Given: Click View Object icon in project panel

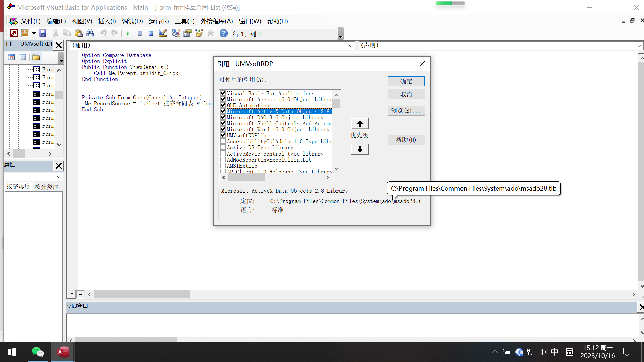Looking at the screenshot, I should [22, 57].
